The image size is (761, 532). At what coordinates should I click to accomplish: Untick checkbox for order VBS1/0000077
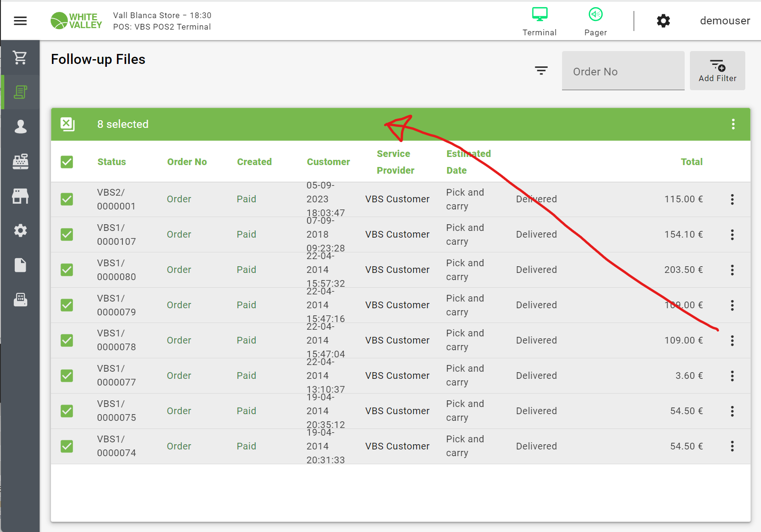pos(67,376)
